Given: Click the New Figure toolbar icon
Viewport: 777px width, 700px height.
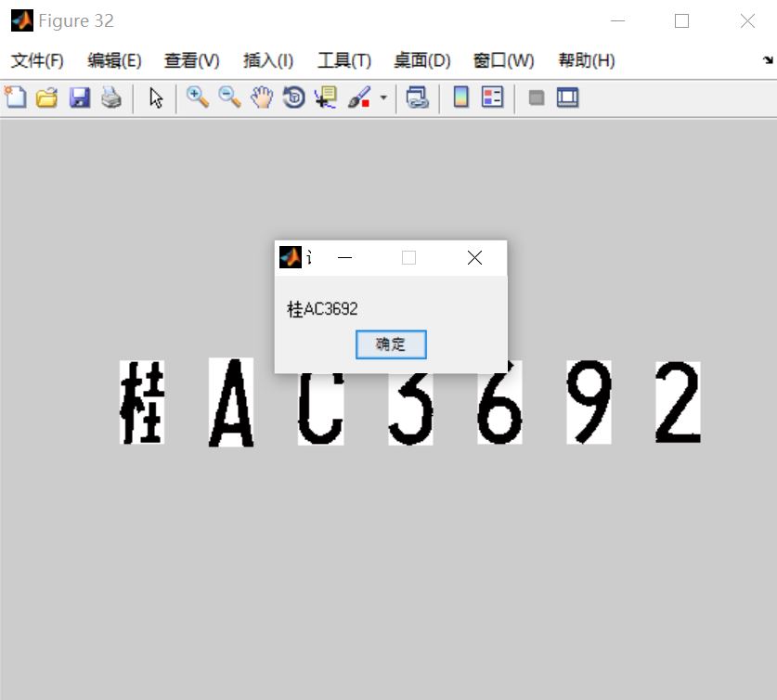Looking at the screenshot, I should coord(16,97).
